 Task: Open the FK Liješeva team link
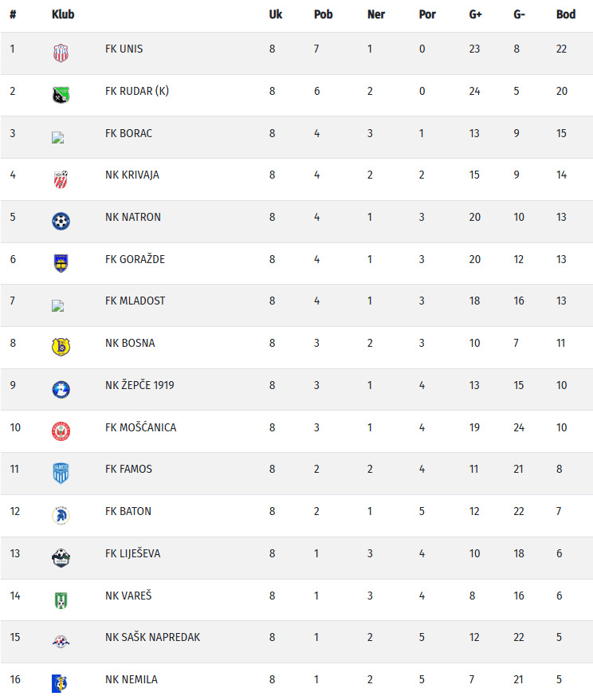(x=132, y=553)
